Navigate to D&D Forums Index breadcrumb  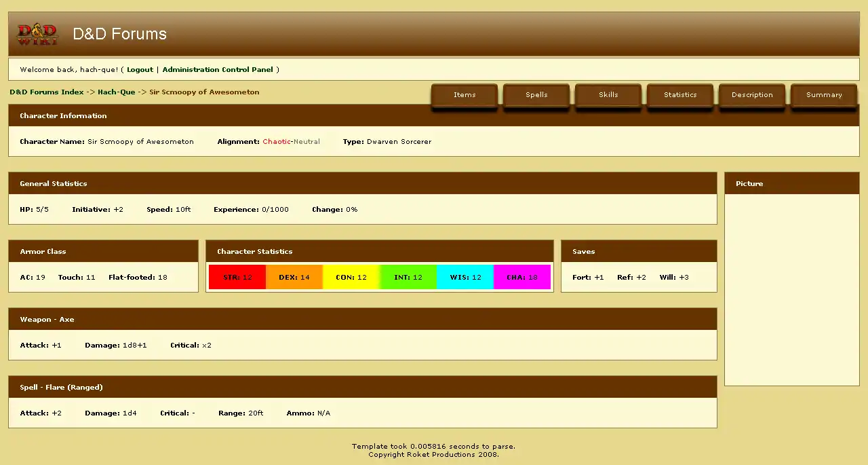(47, 92)
